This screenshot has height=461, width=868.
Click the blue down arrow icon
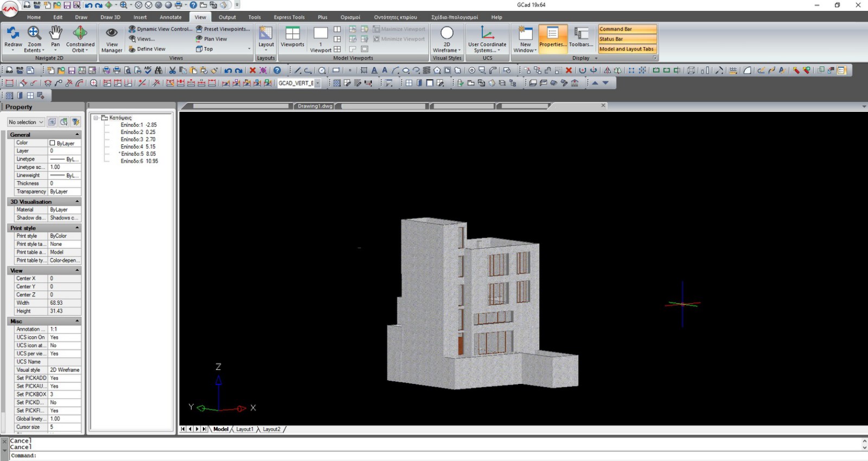pyautogui.click(x=605, y=83)
